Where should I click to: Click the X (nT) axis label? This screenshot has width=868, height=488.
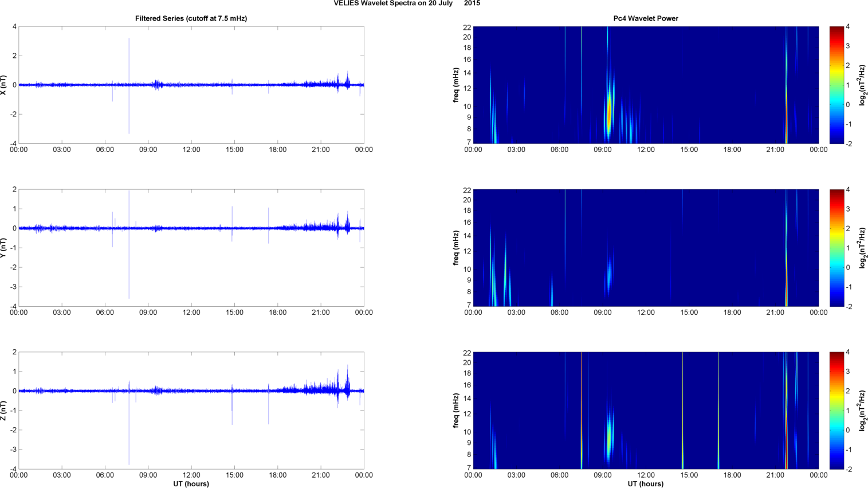4,85
